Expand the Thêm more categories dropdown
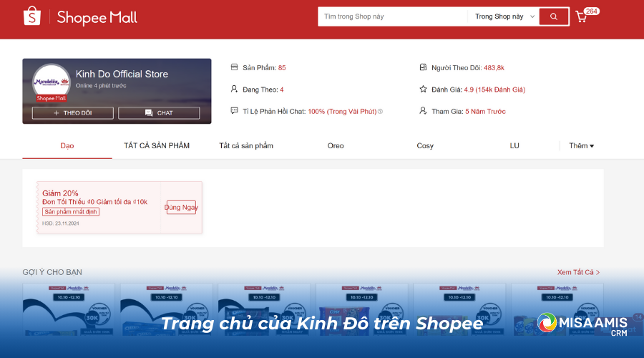The height and width of the screenshot is (358, 644). pyautogui.click(x=581, y=146)
